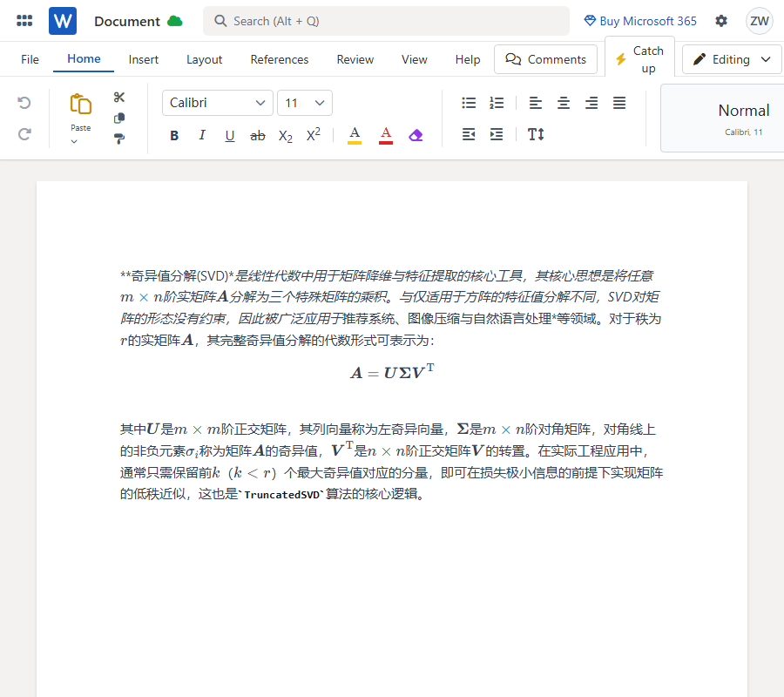Expand the Paste options arrow

click(x=74, y=141)
